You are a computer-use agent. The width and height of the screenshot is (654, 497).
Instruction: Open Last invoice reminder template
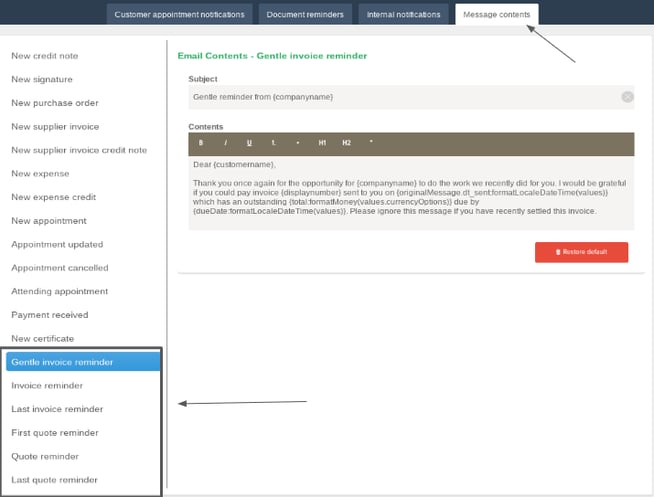(57, 409)
